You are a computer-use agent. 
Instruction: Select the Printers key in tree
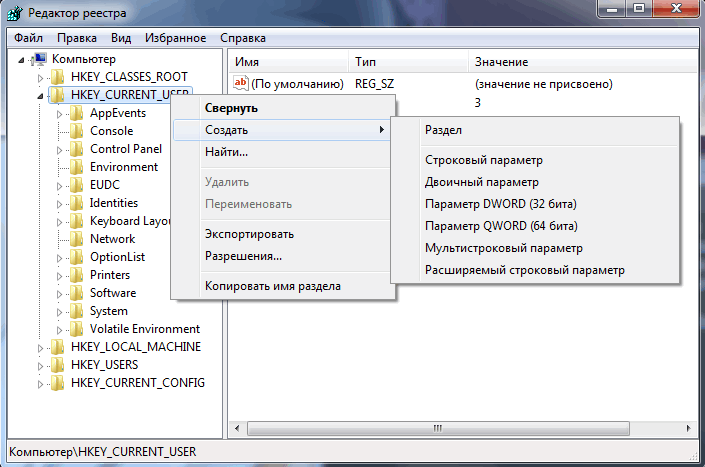(110, 275)
